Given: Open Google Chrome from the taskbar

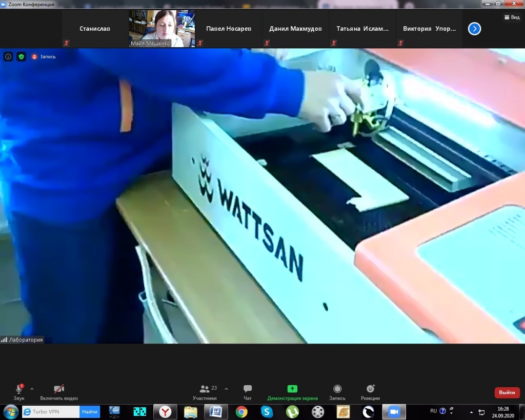Looking at the screenshot, I should (x=241, y=411).
